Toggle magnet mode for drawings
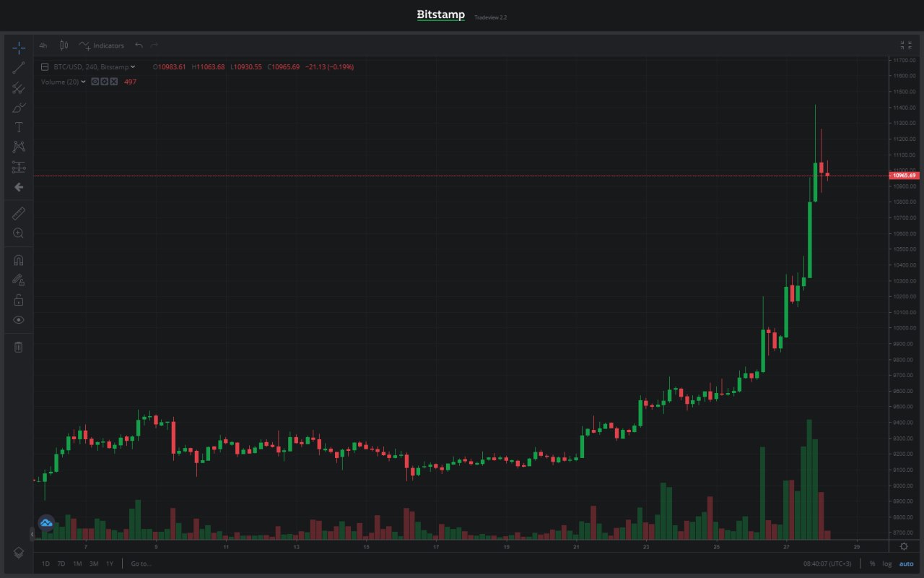924x578 pixels. pyautogui.click(x=19, y=260)
